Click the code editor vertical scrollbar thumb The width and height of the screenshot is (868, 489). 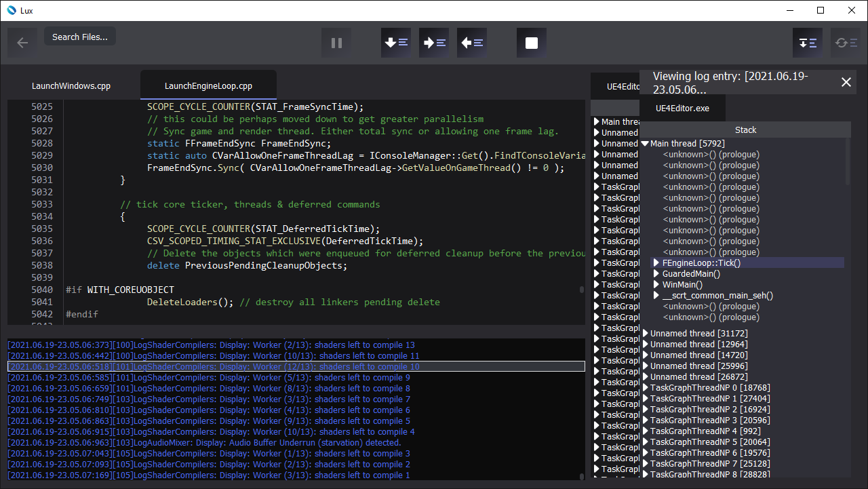(581, 290)
